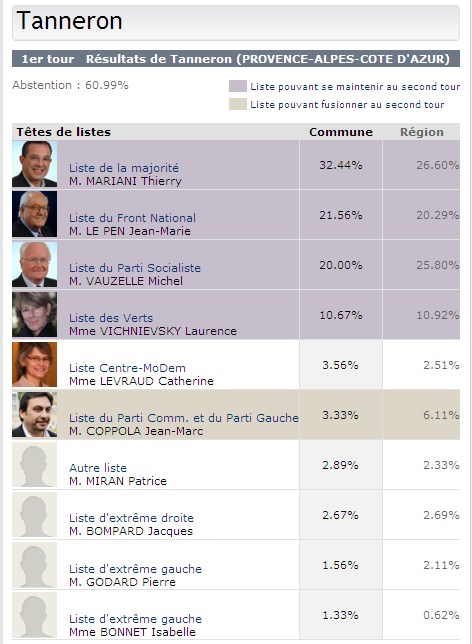
Task: Select Michel Vauzelle's photo
Action: (35, 264)
